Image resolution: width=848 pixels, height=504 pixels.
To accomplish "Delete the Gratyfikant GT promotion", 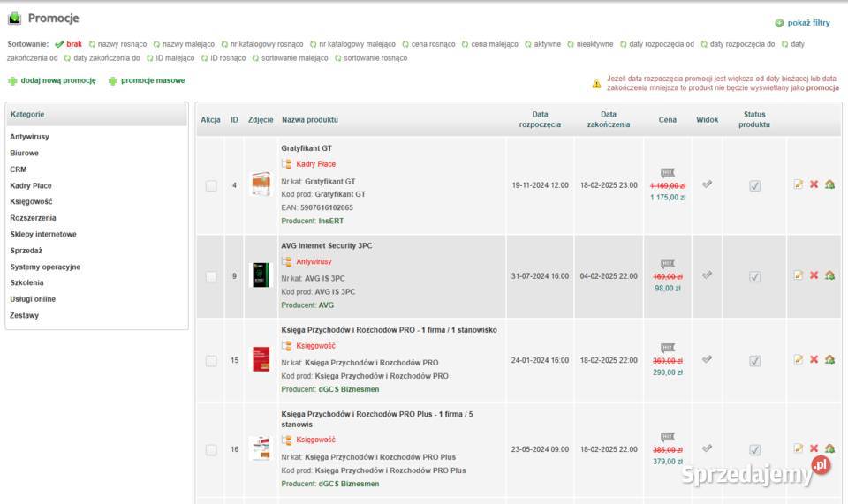I will (814, 184).
